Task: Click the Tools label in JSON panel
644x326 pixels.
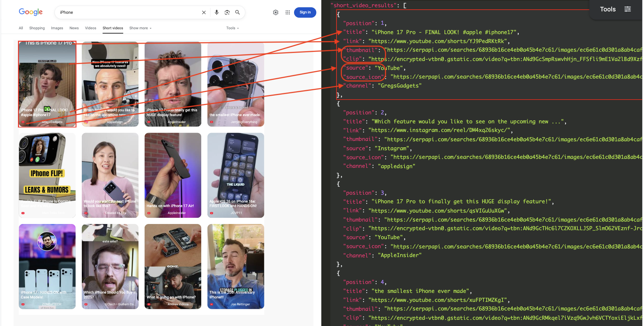Action: [608, 9]
